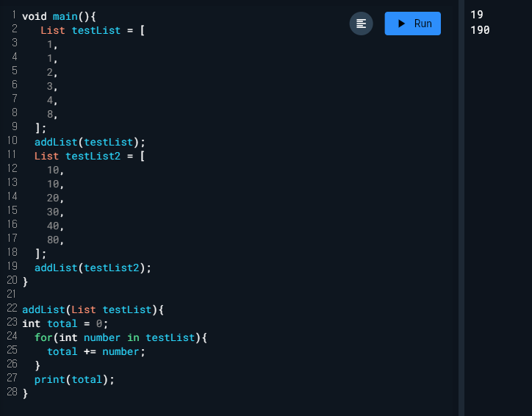Screen dimensions: 532x416
Task: Click the 'for(int number in testList){' line
Action: click(121, 337)
